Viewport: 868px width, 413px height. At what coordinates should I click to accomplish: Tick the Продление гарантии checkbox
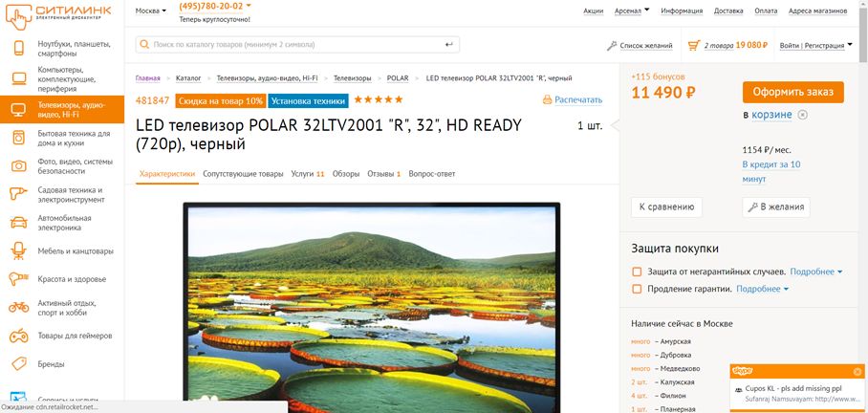click(637, 289)
